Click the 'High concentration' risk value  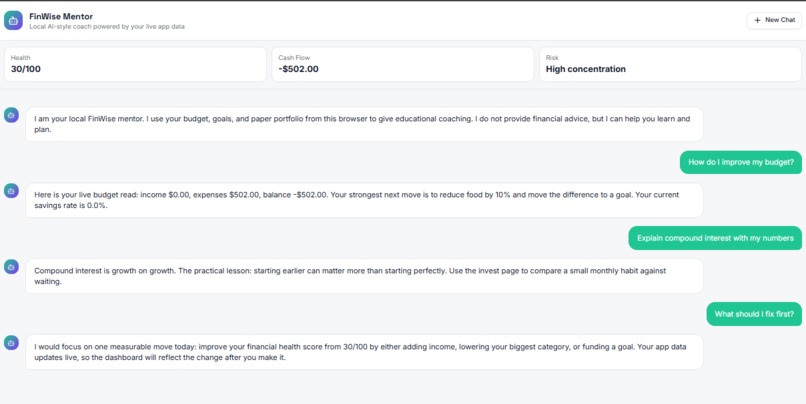point(585,69)
